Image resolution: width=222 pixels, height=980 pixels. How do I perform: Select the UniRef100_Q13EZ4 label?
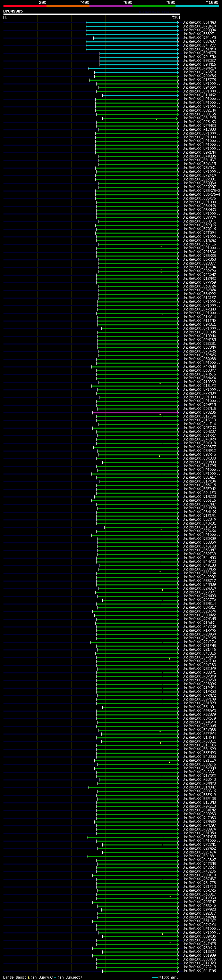coord(199,951)
